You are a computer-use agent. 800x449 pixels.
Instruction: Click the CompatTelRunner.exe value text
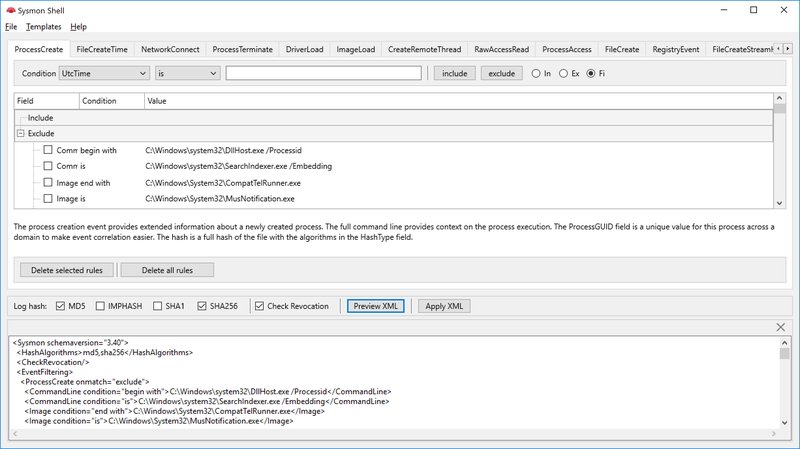click(223, 183)
